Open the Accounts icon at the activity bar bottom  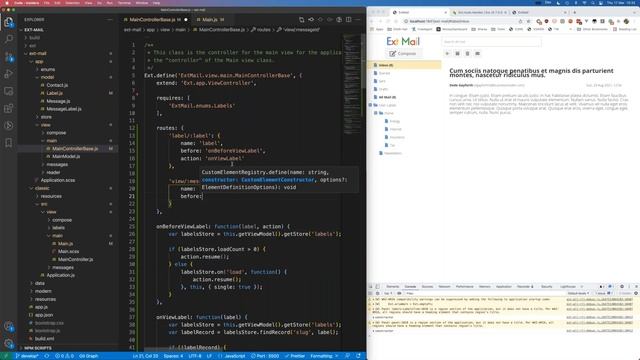pyautogui.click(x=9, y=326)
